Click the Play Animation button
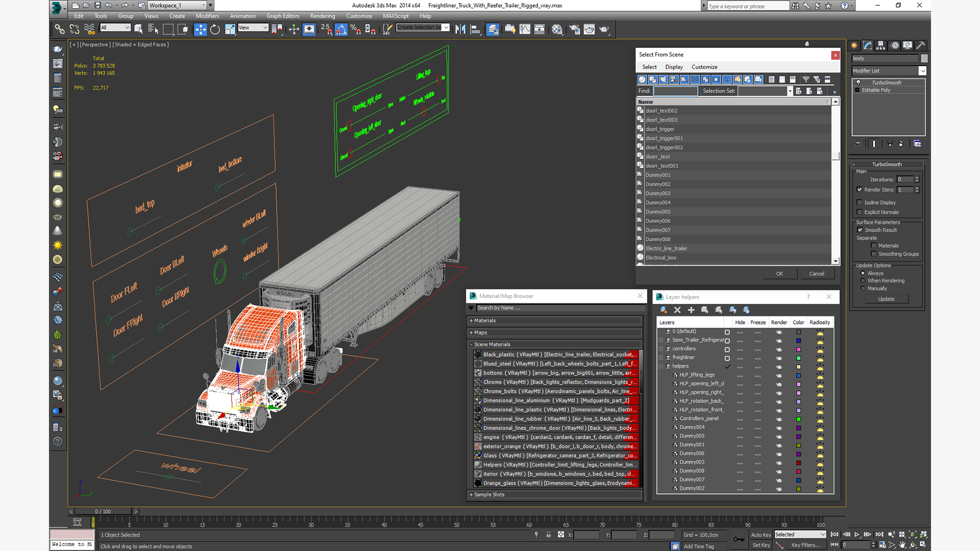The image size is (980, 551). [x=857, y=534]
